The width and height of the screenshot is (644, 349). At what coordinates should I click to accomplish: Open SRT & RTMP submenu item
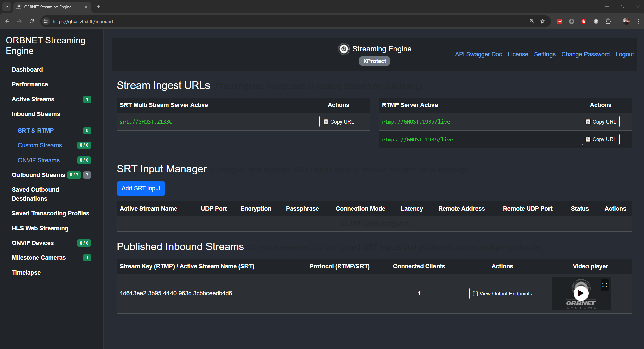pyautogui.click(x=36, y=131)
